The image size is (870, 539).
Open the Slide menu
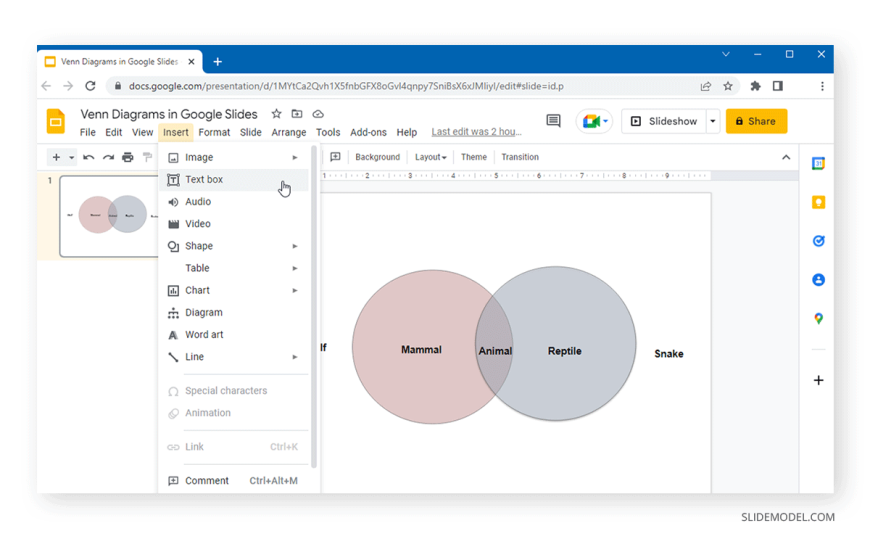tap(251, 132)
